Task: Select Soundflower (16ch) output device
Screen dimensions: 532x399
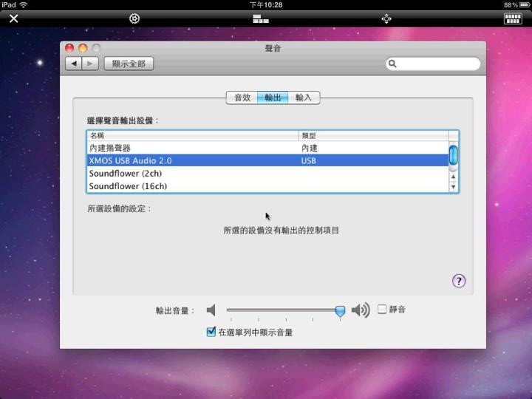Action: (267, 186)
